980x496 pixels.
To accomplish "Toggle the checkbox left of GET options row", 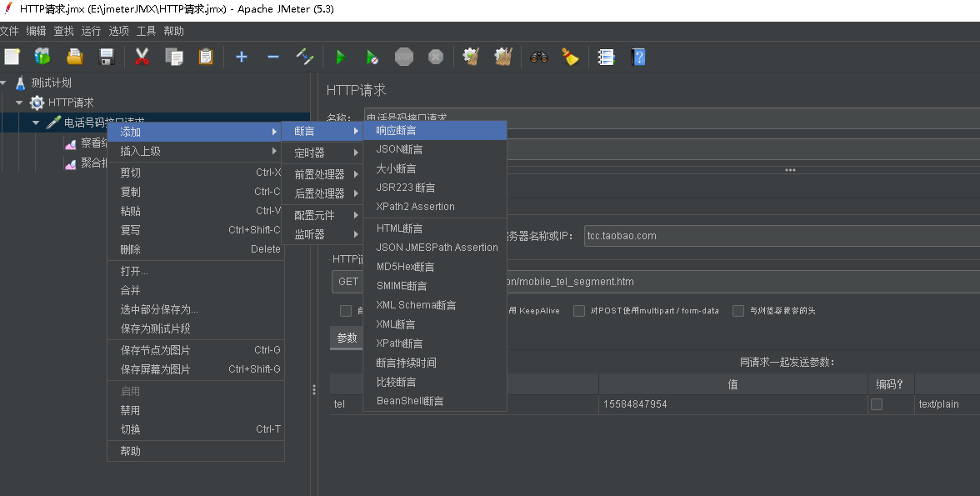I will (x=346, y=311).
